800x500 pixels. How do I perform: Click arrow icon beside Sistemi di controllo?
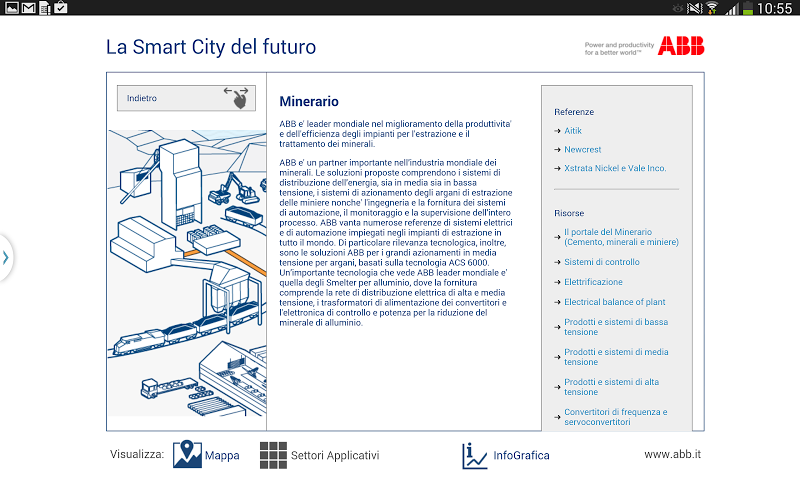pos(557,262)
